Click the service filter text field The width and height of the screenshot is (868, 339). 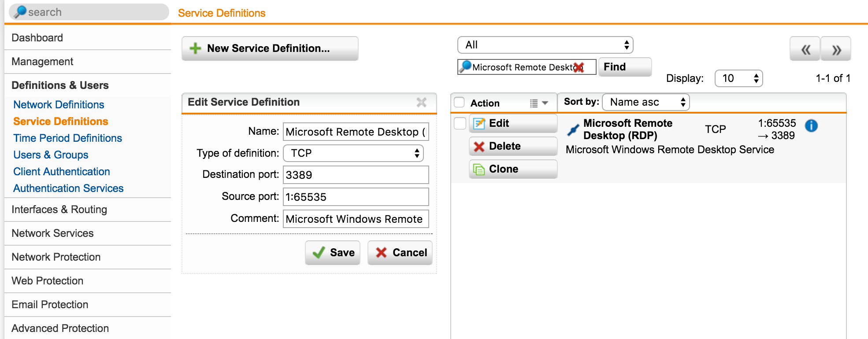tap(527, 67)
